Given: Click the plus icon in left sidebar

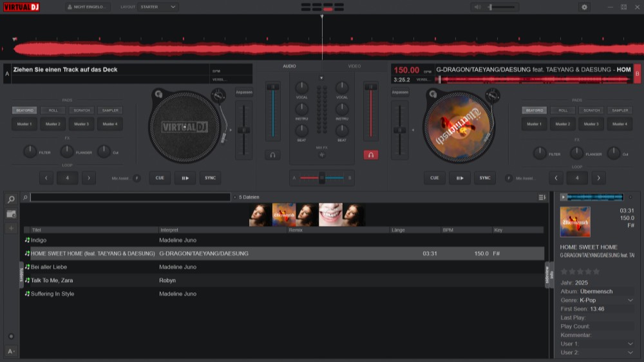Looking at the screenshot, I should click(x=11, y=228).
